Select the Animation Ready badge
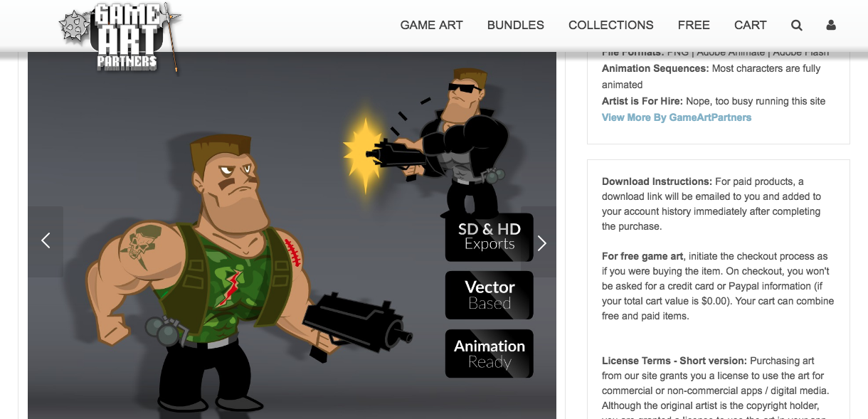 [x=489, y=354]
